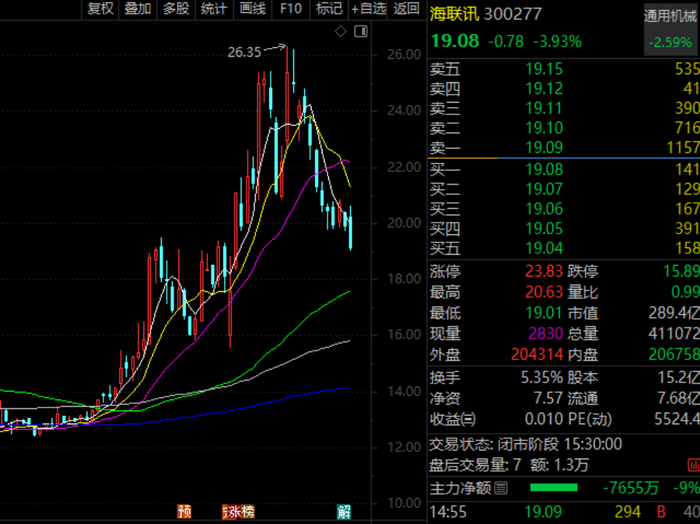Open the 统计 statistics tool
700x524 pixels.
tap(214, 8)
